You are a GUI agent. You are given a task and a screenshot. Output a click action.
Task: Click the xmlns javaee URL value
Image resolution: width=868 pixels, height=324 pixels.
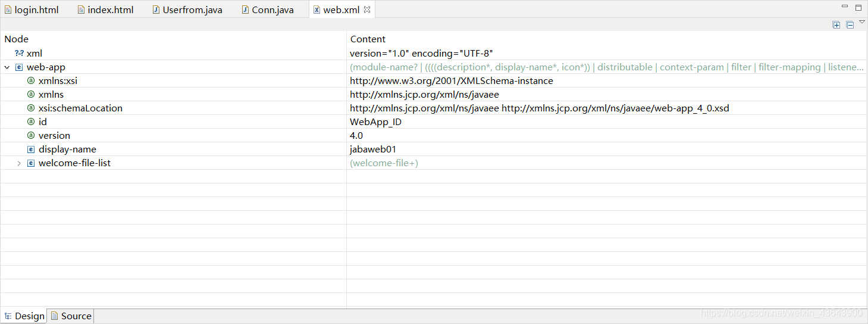pos(424,95)
